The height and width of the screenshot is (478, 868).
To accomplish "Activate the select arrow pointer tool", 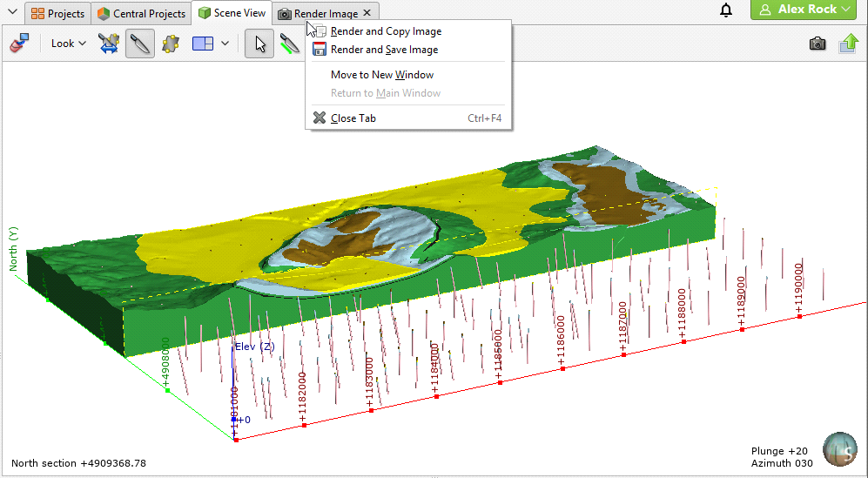I will (259, 43).
